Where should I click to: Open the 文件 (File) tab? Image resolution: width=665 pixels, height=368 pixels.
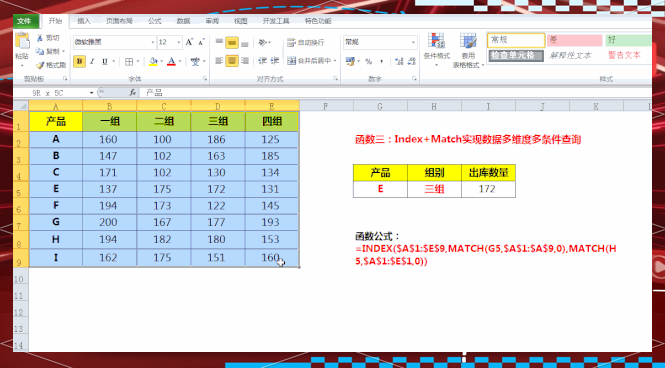coord(25,21)
